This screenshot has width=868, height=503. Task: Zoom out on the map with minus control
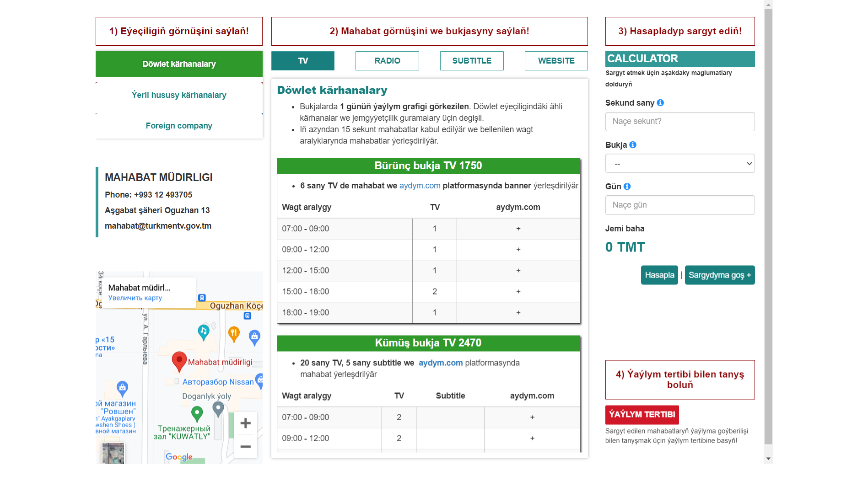[246, 445]
